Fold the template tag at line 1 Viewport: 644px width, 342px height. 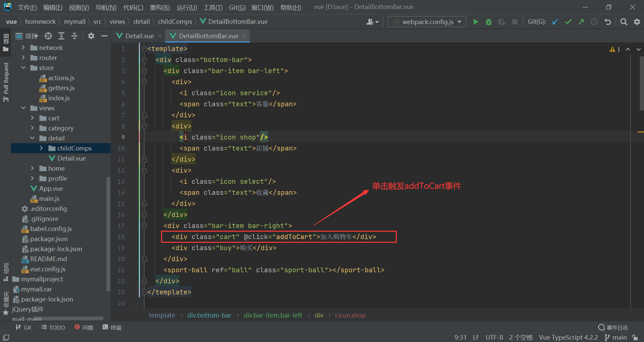[x=144, y=49]
